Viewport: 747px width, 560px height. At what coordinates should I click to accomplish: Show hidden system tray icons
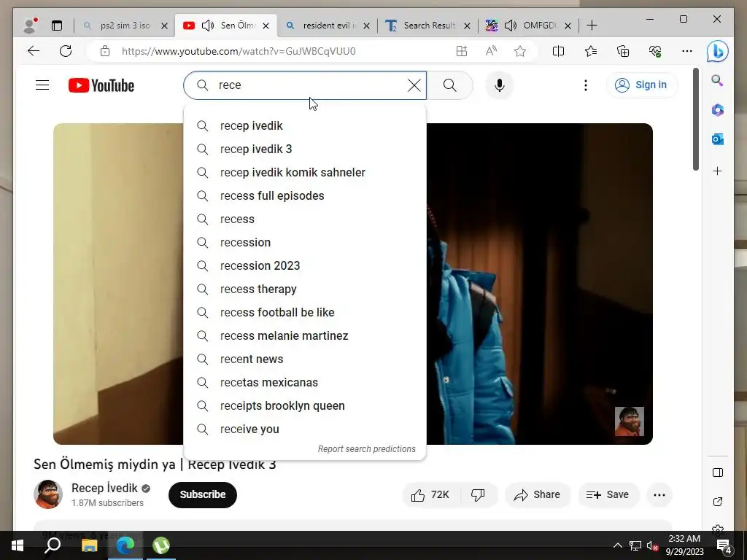(617, 545)
